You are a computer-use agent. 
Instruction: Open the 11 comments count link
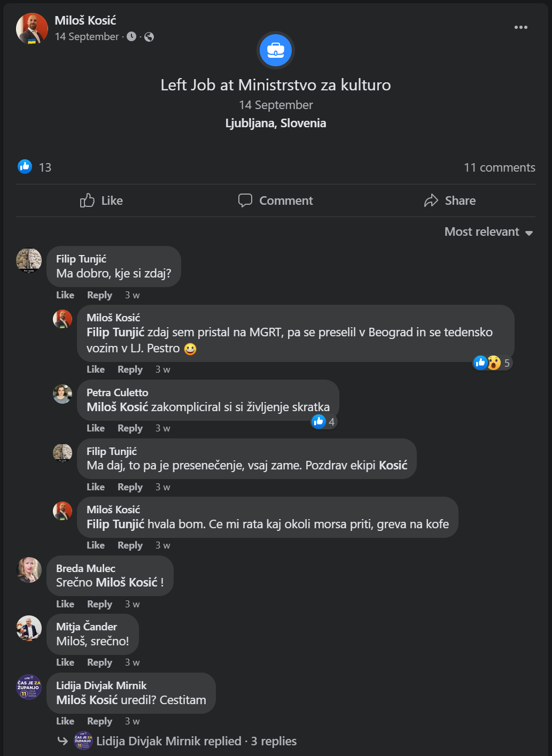pyautogui.click(x=499, y=167)
